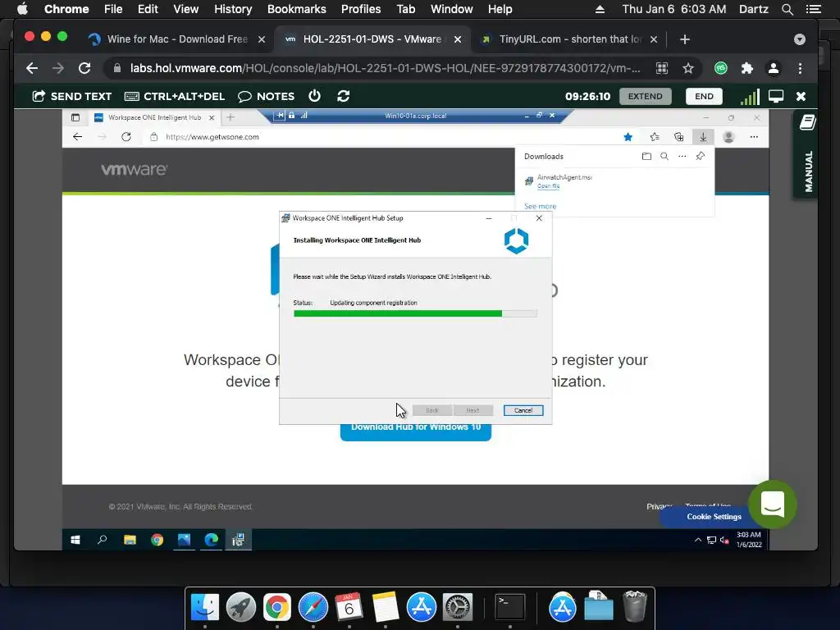Image resolution: width=840 pixels, height=630 pixels.
Task: Click the Edge downloads arrow icon
Action: (x=703, y=137)
